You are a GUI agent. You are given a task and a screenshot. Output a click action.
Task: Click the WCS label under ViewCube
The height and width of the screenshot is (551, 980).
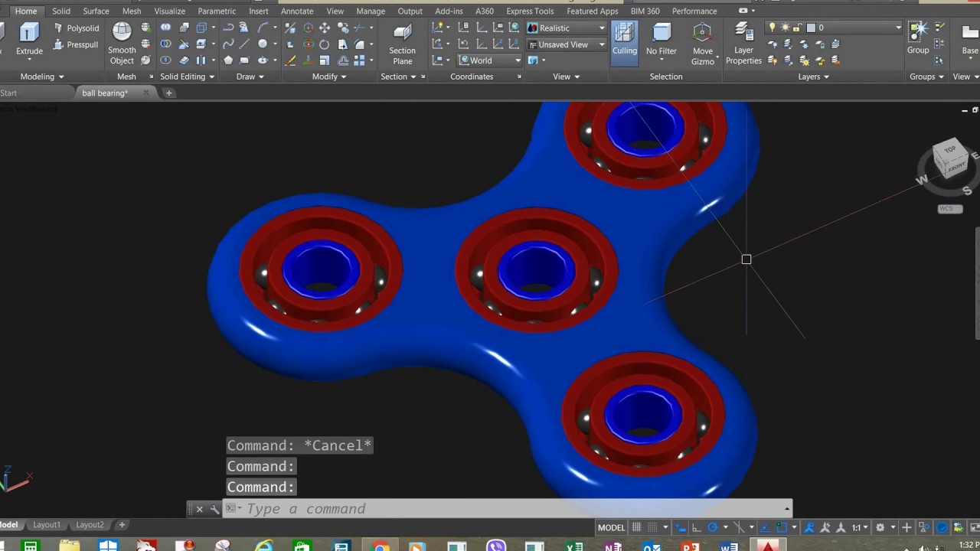[x=949, y=209]
